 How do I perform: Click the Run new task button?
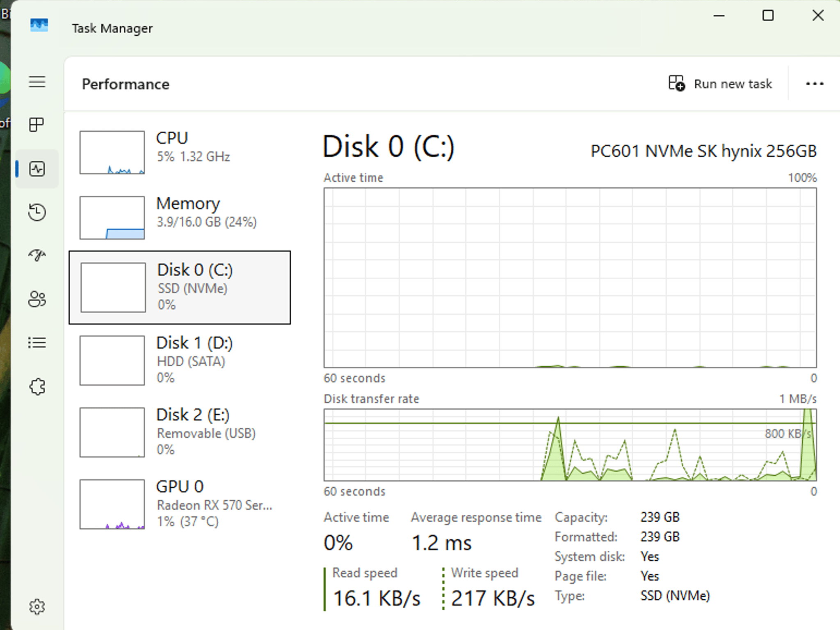pos(720,84)
